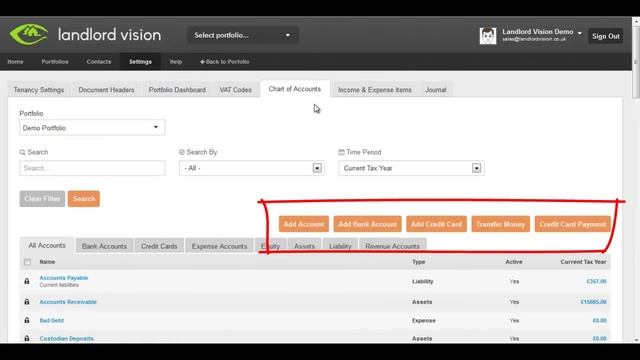640x360 pixels.
Task: Go to Home menu item
Action: (16, 62)
